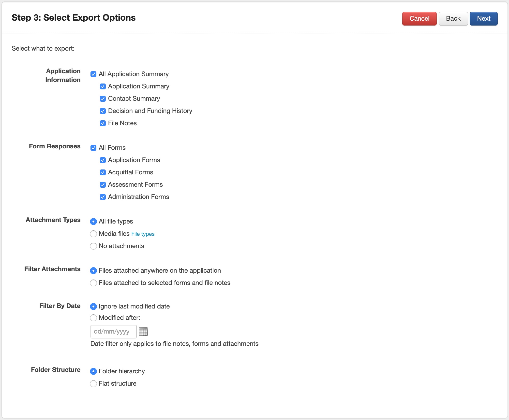Viewport: 509px width, 420px height.
Task: Select Media files radio button
Action: click(93, 234)
